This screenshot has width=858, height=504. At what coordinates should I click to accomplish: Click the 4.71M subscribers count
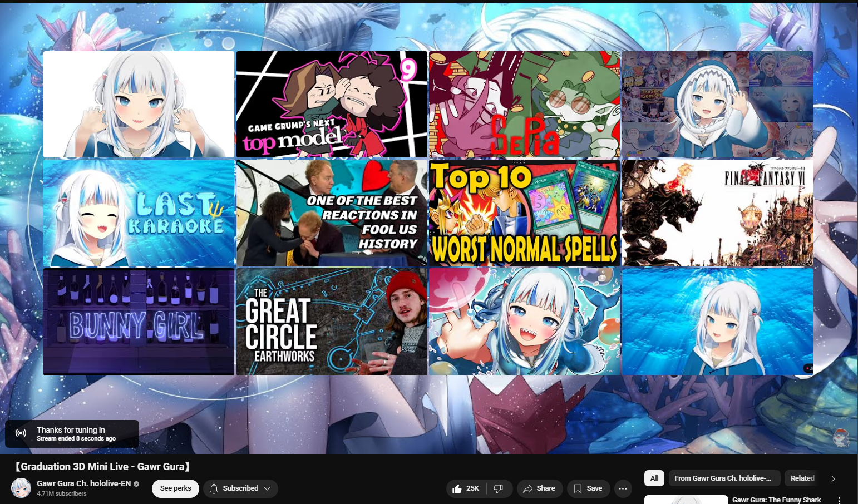pyautogui.click(x=62, y=493)
